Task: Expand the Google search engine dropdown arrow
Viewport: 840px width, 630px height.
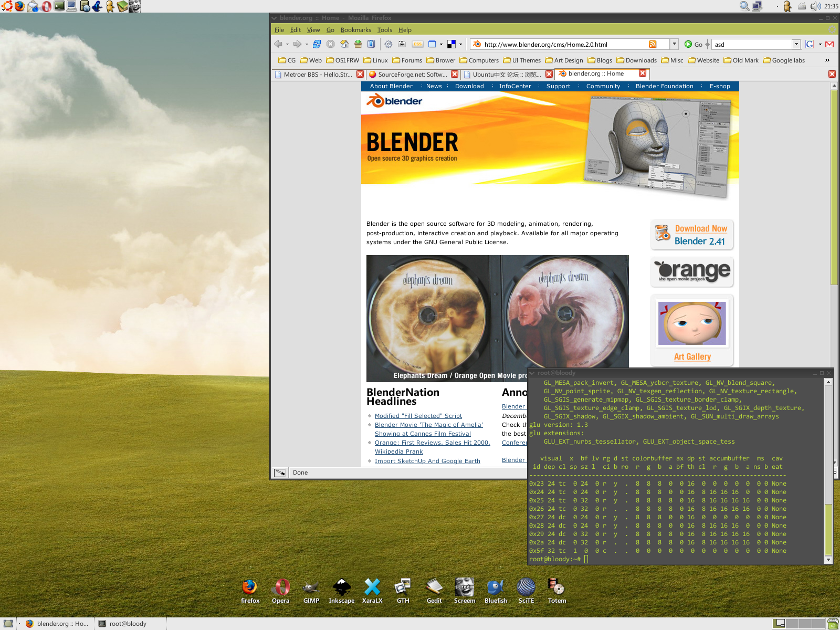Action: click(820, 45)
